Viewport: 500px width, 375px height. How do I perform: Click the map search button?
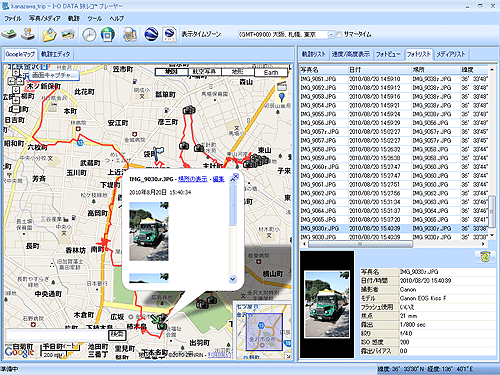[117, 334]
